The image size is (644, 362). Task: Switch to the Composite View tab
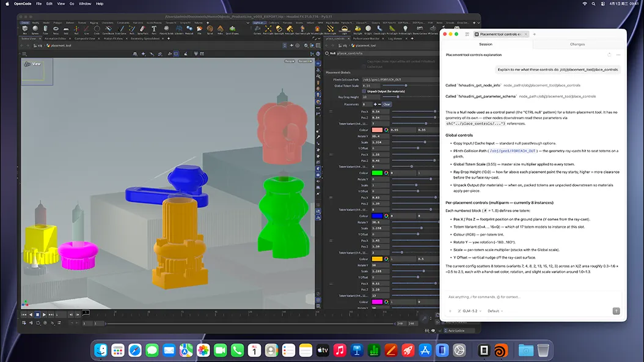click(85, 39)
